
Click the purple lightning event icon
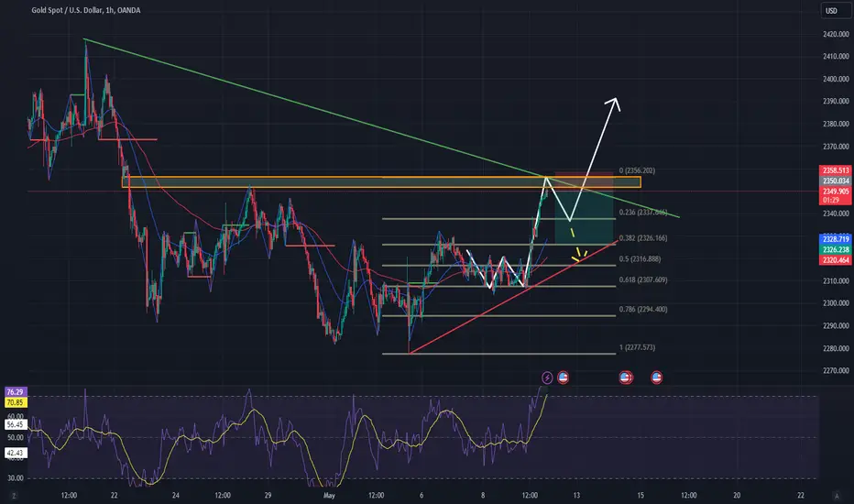click(547, 377)
